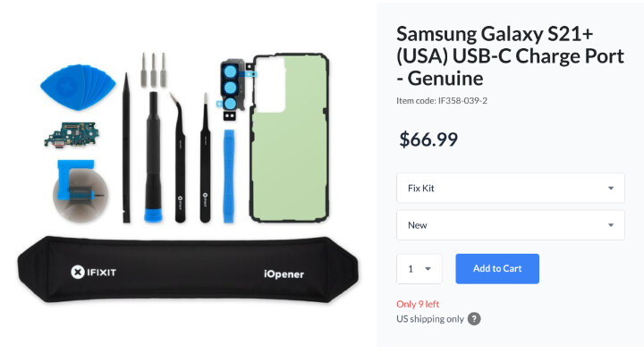Open the New condition dropdown
This screenshot has height=362, width=644.
(x=510, y=225)
